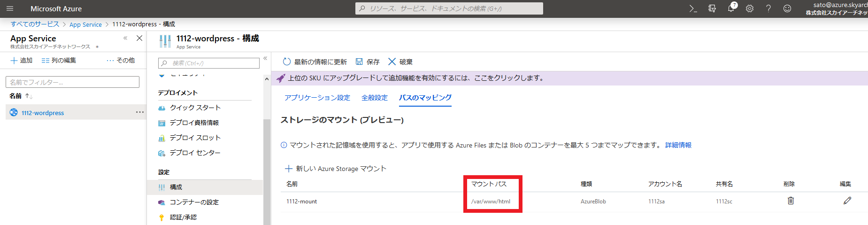Open デプロイ センター menu item

click(x=195, y=153)
